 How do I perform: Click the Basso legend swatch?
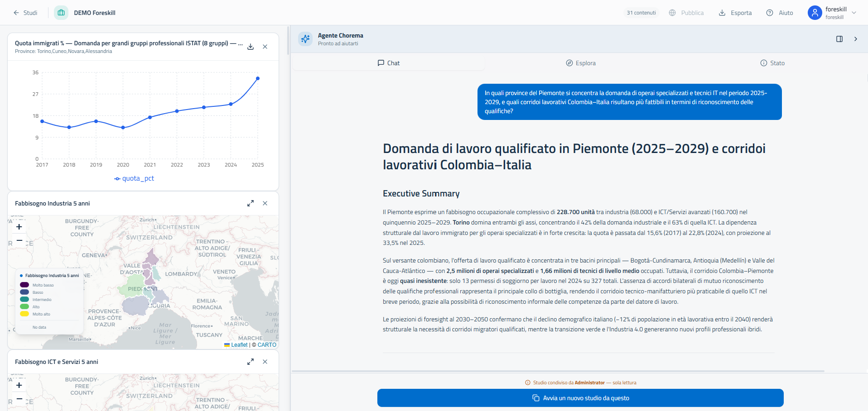point(24,292)
